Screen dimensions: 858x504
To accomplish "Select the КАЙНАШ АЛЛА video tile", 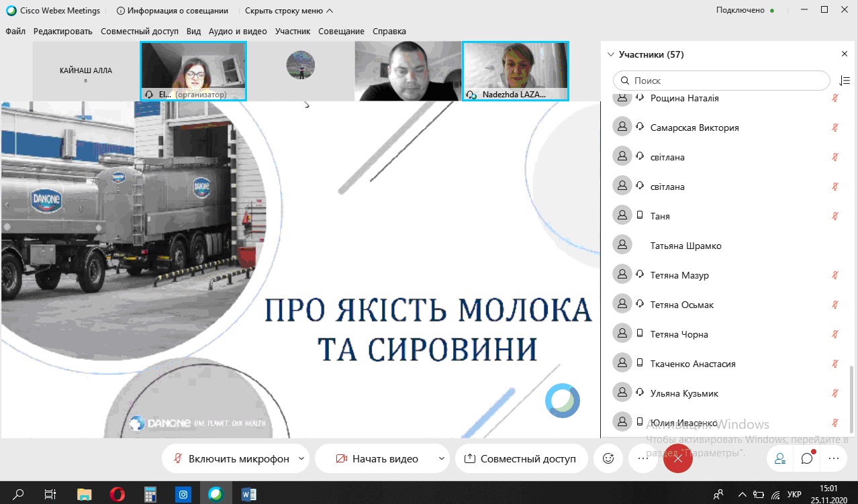I will coord(86,71).
